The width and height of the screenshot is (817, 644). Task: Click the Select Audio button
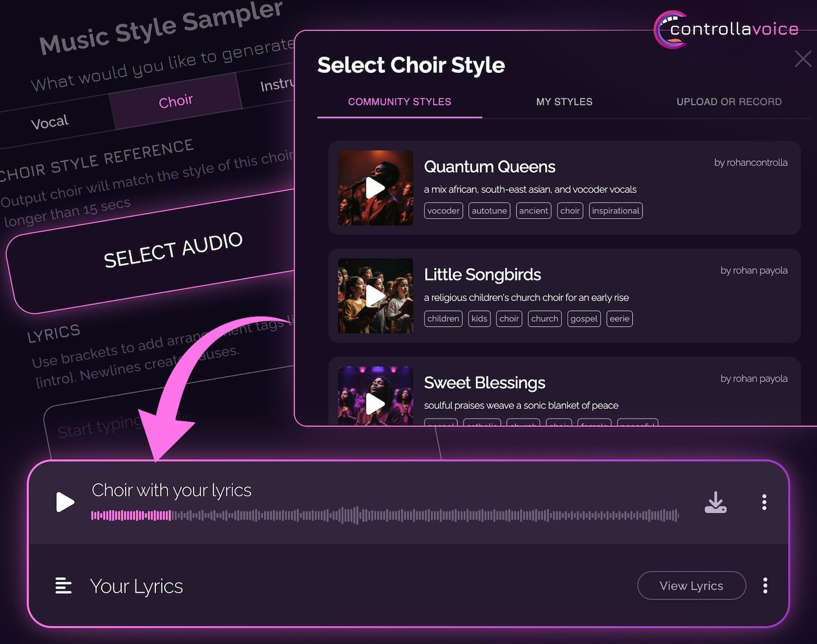click(x=173, y=250)
